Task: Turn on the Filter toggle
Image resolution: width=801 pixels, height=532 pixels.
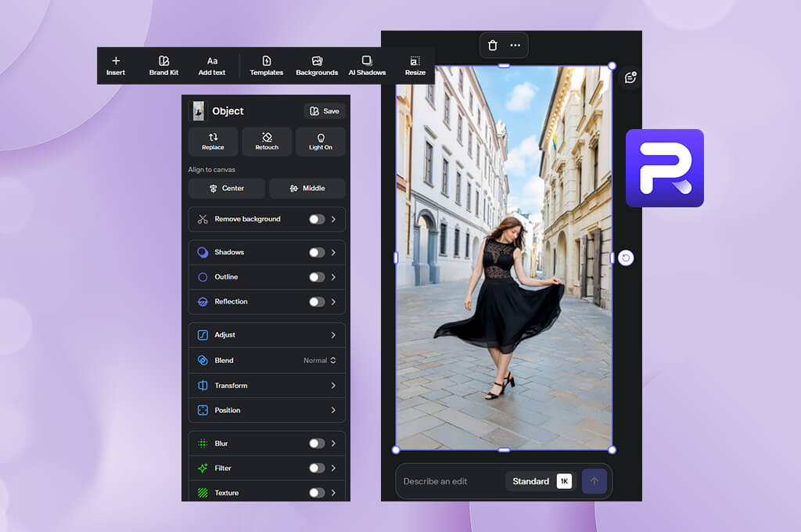Action: pyautogui.click(x=317, y=468)
